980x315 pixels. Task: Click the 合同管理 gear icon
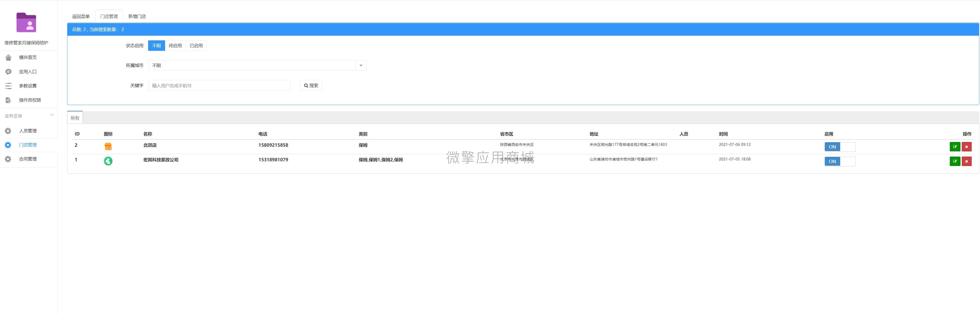pyautogui.click(x=8, y=159)
